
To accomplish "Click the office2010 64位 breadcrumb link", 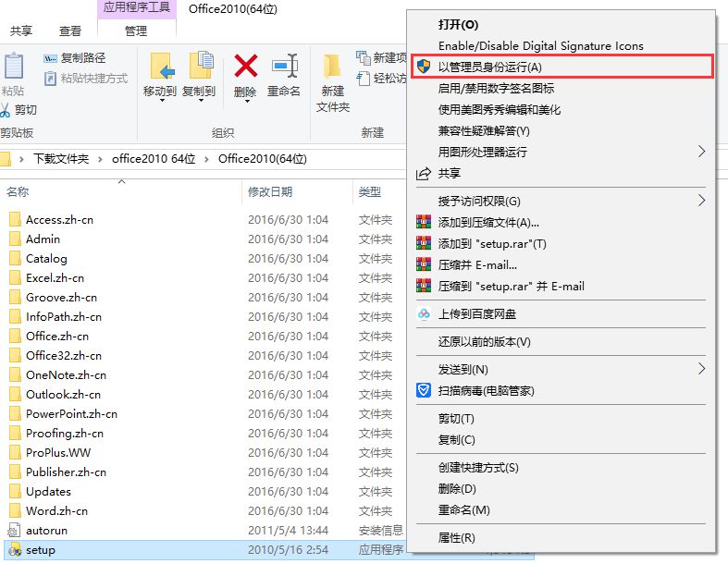I will point(154,159).
